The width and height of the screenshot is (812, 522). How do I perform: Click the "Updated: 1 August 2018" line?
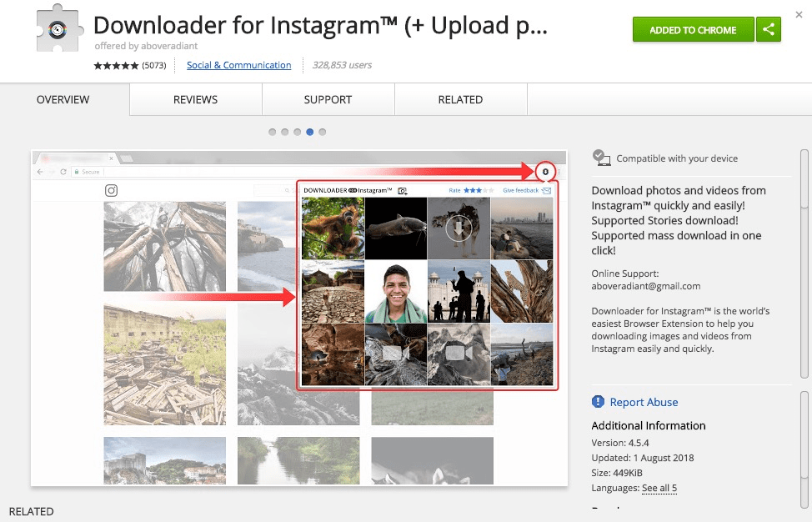(643, 458)
